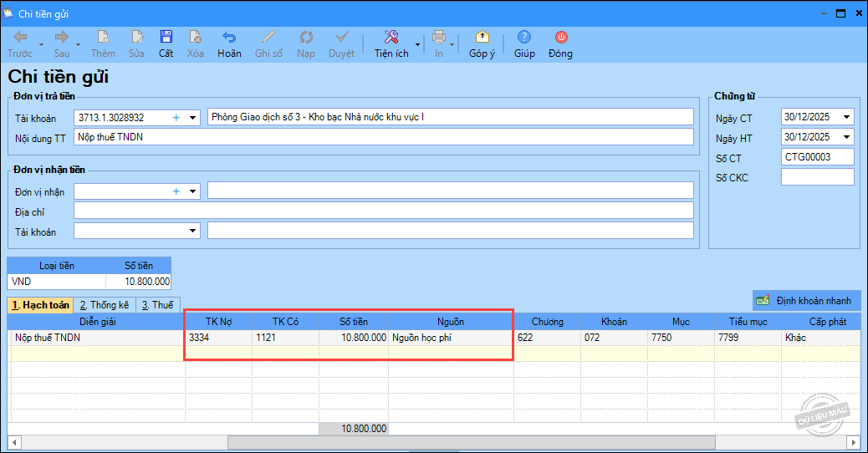Switch to the Thuế tab
The image size is (868, 453).
coord(159,305)
